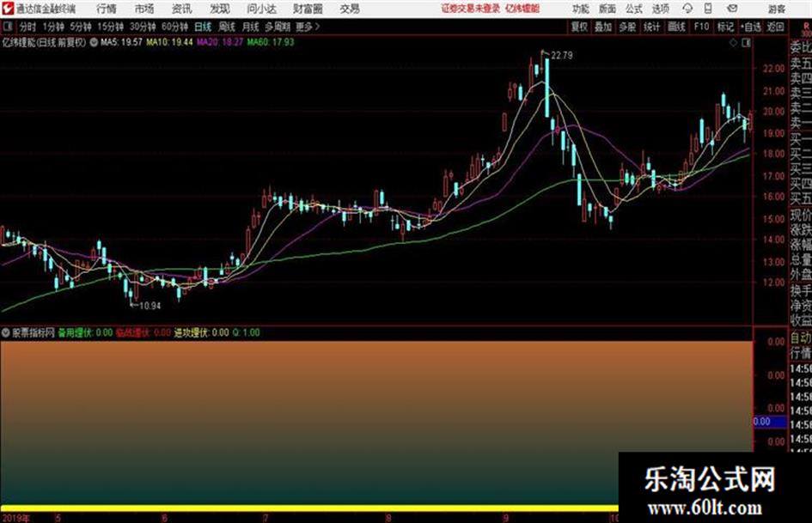Switch to the 月线 monthly tab
This screenshot has height=523, width=812.
[x=251, y=27]
